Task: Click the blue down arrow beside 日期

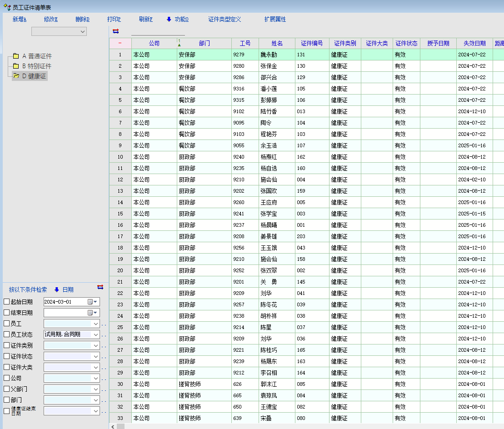Action: 57,289
